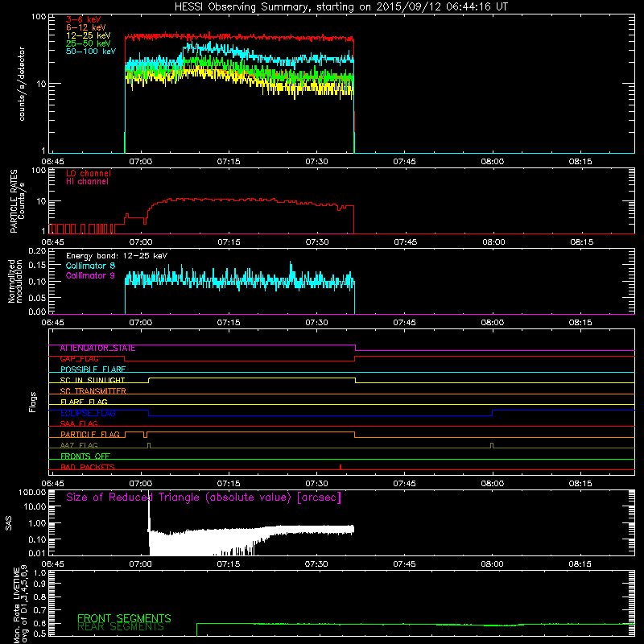Viewport: 644px width, 644px height.
Task: Select the green 25-50 keV legend label
Action: pos(89,43)
